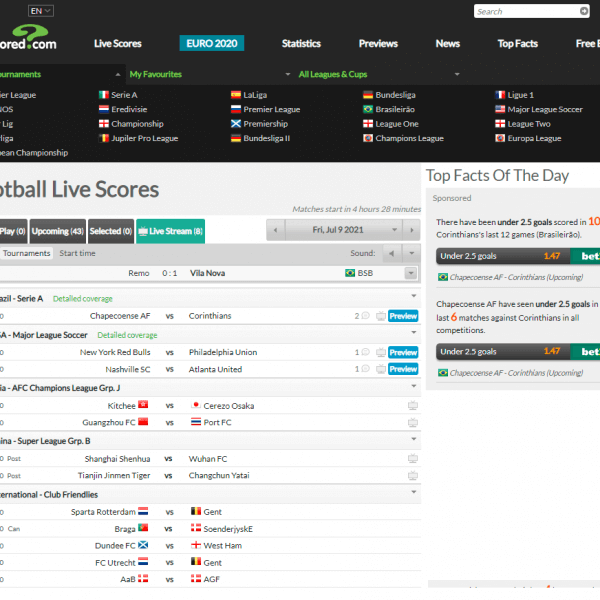Collapse Major League Soccer section

coord(414,332)
